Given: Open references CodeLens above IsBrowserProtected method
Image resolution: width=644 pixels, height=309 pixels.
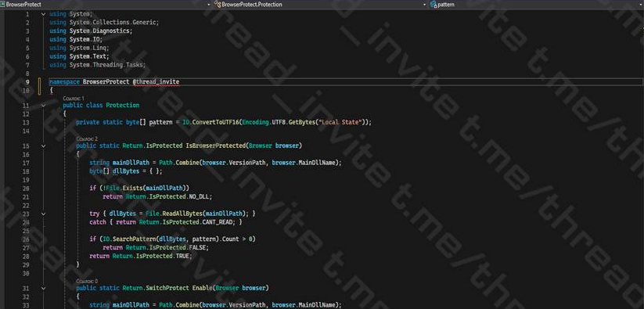Looking at the screenshot, I should click(x=87, y=139).
